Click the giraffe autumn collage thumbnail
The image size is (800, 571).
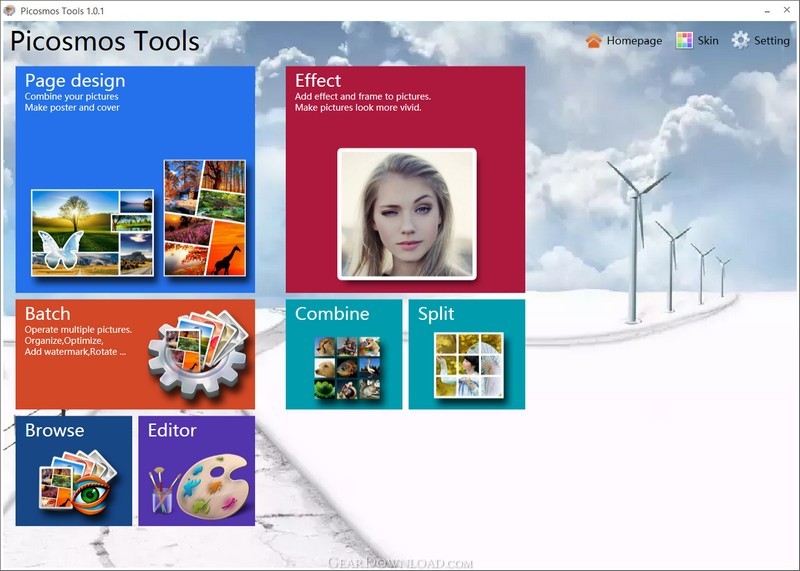pos(205,218)
